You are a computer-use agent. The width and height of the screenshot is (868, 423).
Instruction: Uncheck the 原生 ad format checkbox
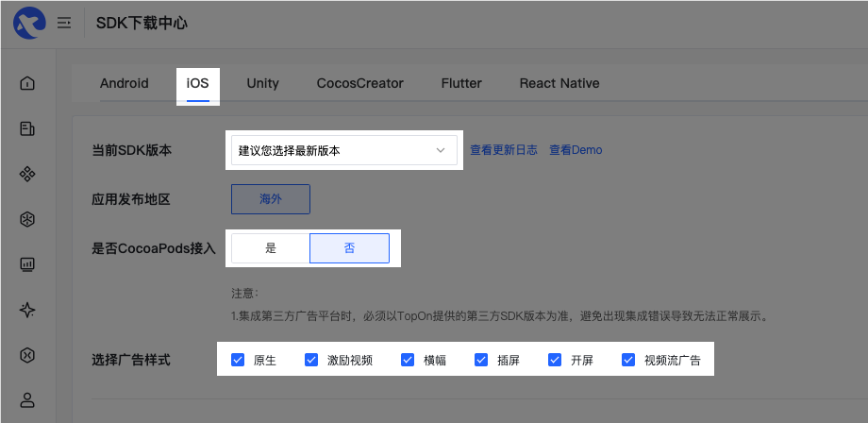(x=238, y=360)
